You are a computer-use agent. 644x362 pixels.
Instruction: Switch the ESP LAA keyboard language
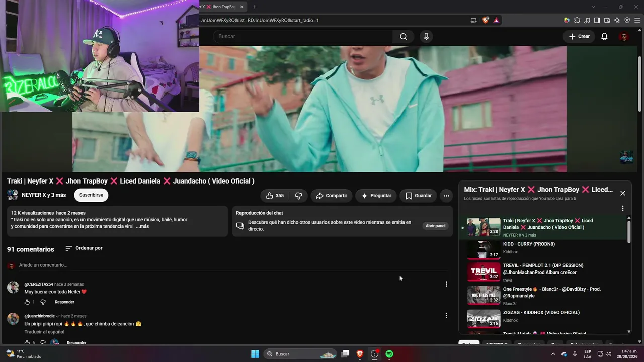[588, 354]
